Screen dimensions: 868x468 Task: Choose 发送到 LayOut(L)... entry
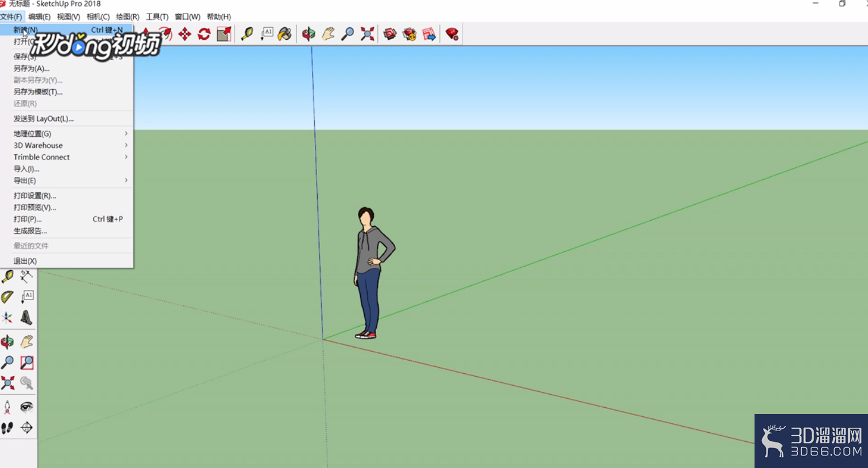pos(67,119)
